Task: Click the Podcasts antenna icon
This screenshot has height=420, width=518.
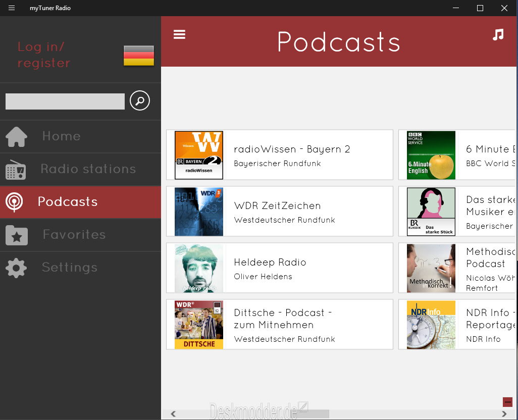Action: click(14, 202)
